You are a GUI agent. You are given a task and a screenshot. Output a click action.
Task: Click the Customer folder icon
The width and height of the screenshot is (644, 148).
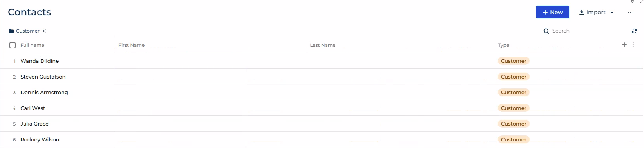tap(11, 31)
